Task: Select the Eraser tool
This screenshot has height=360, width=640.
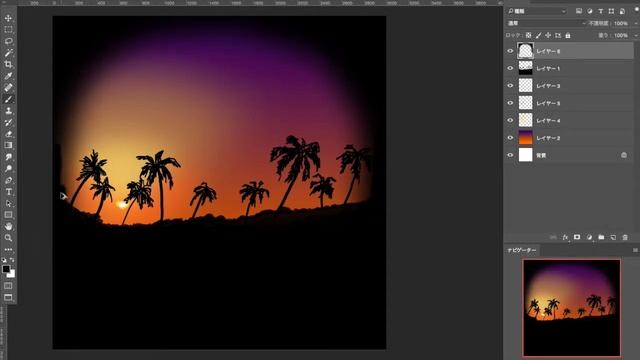Action: (8, 133)
